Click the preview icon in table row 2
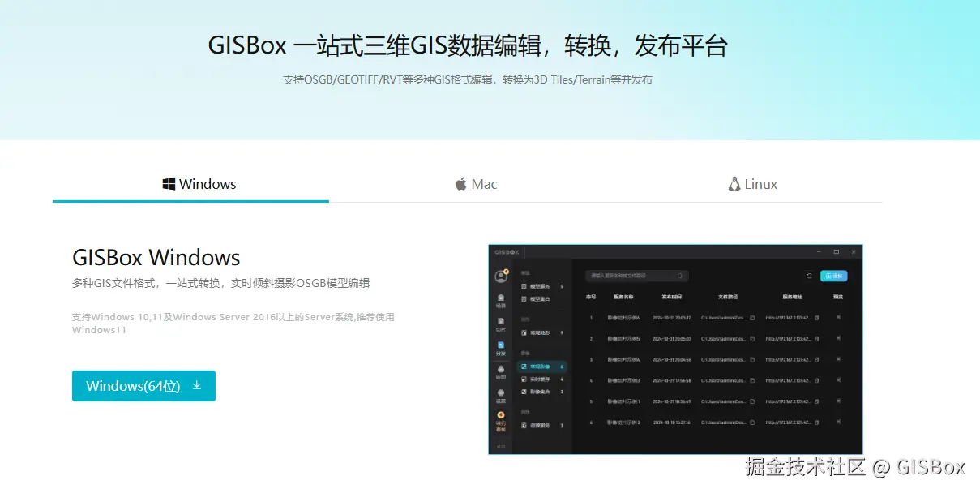Viewport: 980px width, 493px height. [838, 337]
